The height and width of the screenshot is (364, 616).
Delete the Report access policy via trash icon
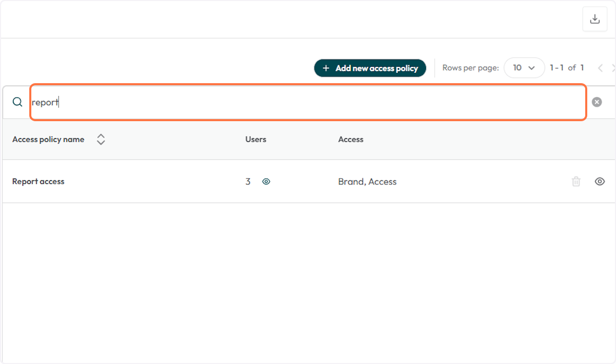[575, 181]
